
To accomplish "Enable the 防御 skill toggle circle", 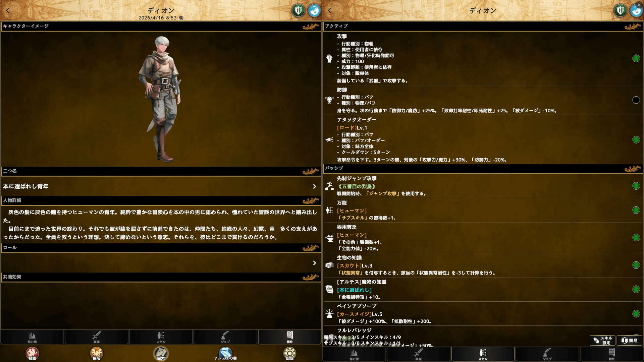I will pos(636,100).
